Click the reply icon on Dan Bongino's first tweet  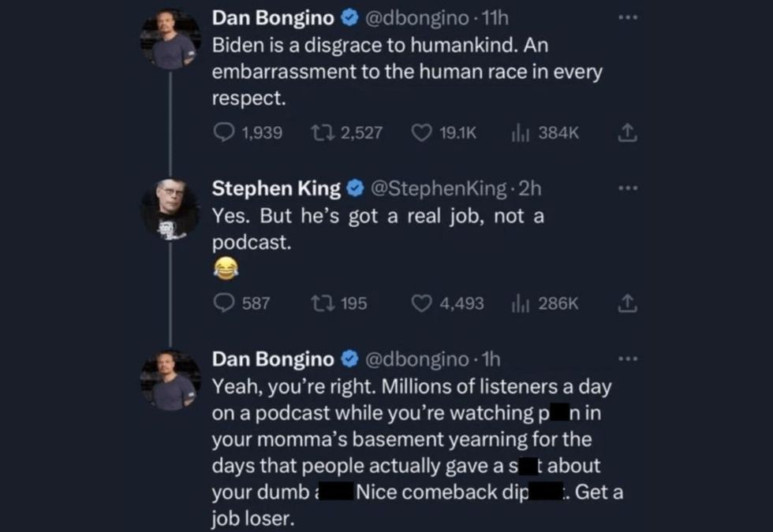pos(223,132)
